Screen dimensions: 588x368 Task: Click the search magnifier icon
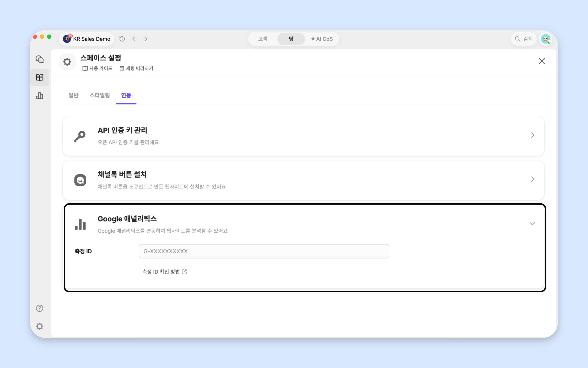(x=518, y=39)
